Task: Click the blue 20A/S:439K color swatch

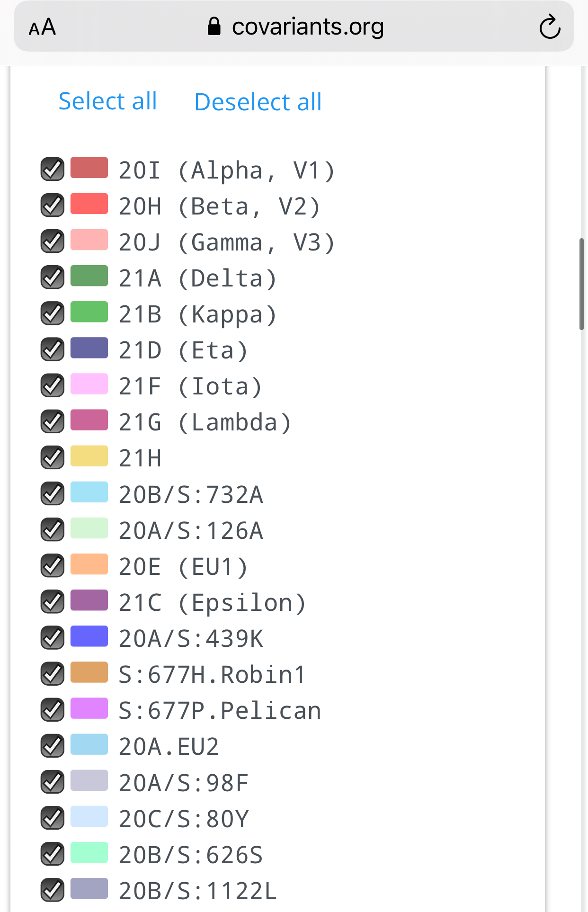Action: pyautogui.click(x=89, y=636)
